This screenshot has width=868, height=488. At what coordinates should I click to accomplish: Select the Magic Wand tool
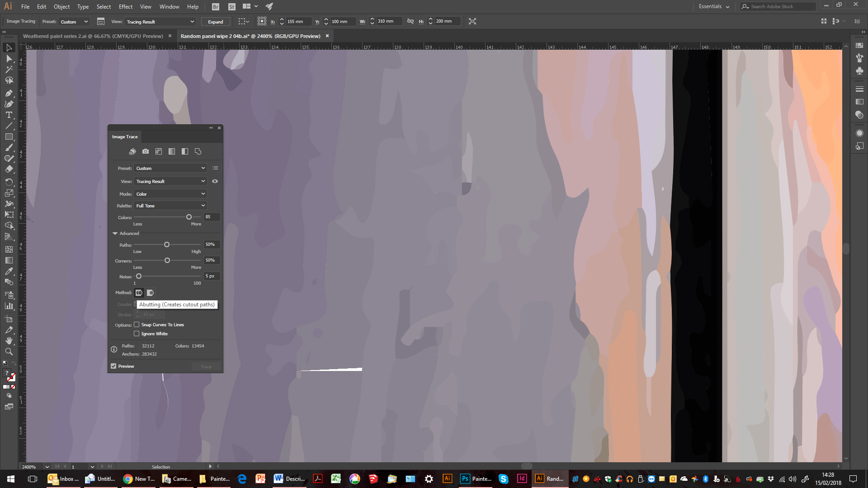(9, 70)
